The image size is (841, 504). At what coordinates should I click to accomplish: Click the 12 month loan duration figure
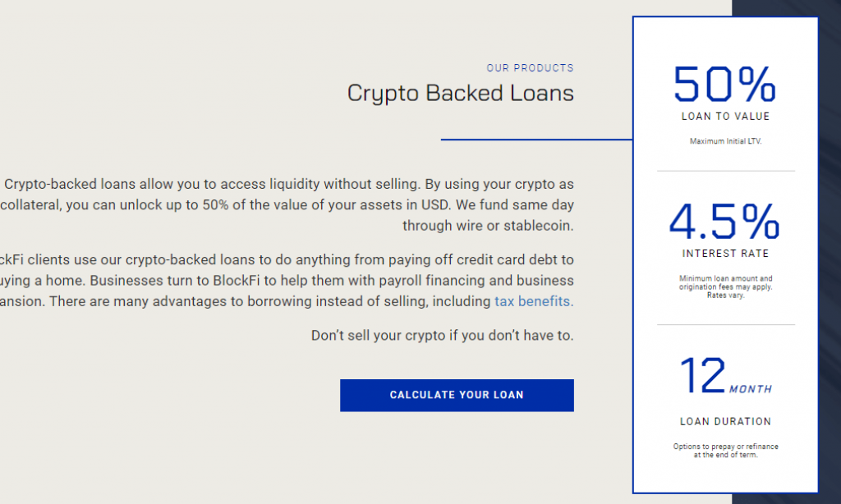click(x=725, y=376)
